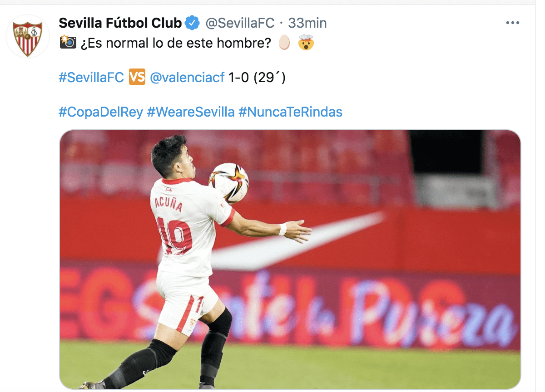The height and width of the screenshot is (392, 545).
Task: Open the @SevillaFC handle
Action: click(240, 23)
